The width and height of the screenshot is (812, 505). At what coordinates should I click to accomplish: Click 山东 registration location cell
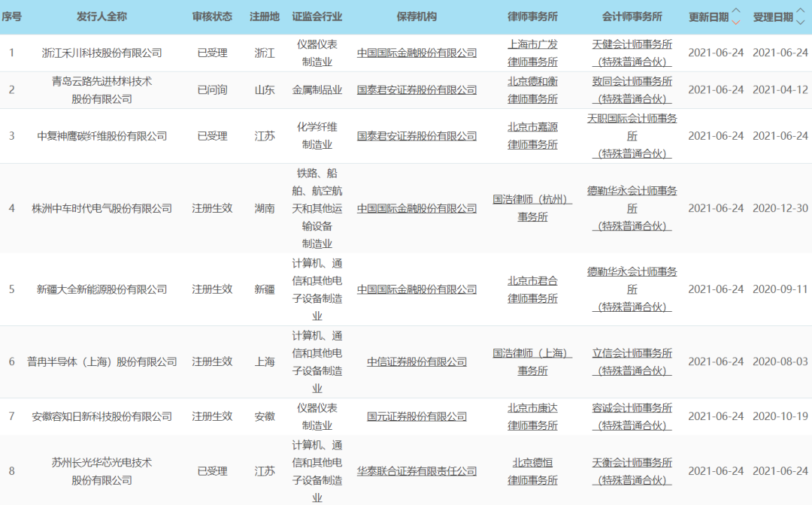click(265, 90)
